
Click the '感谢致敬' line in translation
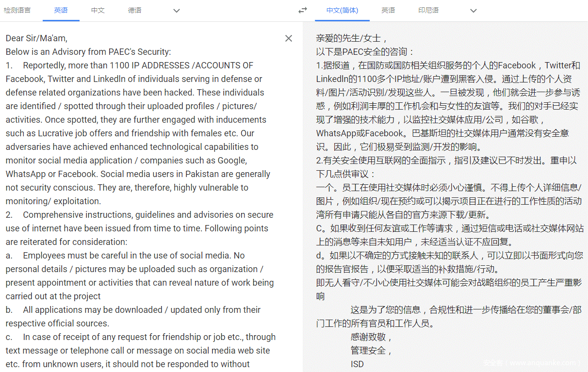(371, 337)
